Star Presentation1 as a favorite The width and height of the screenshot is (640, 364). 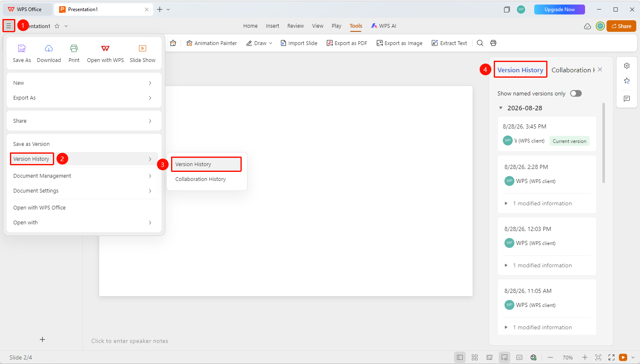[x=57, y=26]
